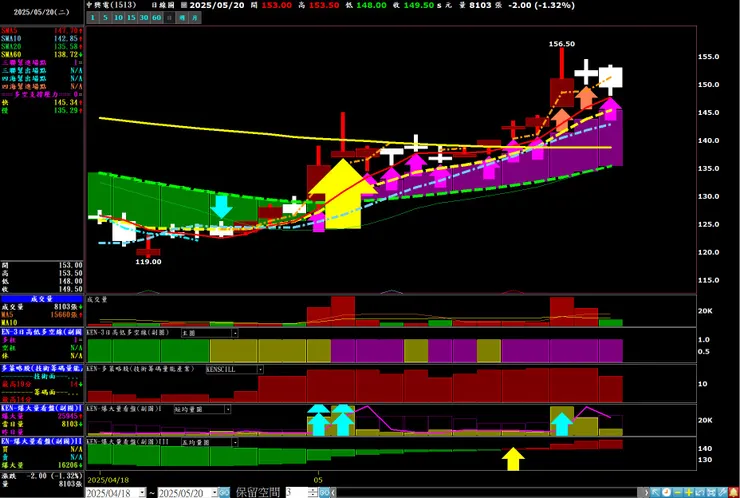Switch to the 15-minute timeframe tab
The image size is (740, 498).
pyautogui.click(x=131, y=18)
